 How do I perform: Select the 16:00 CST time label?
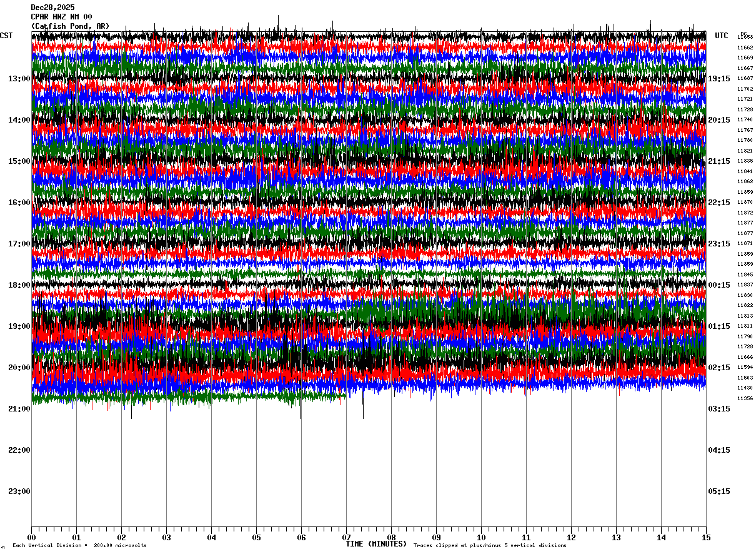click(19, 203)
